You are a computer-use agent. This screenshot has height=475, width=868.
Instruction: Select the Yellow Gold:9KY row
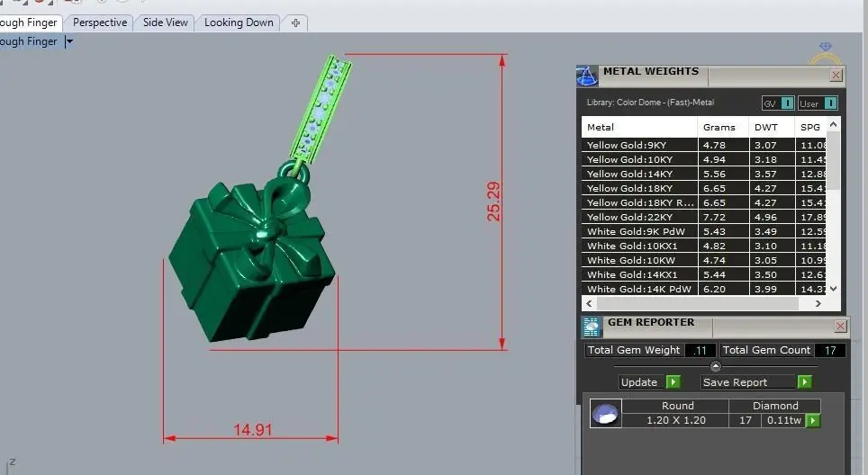703,146
